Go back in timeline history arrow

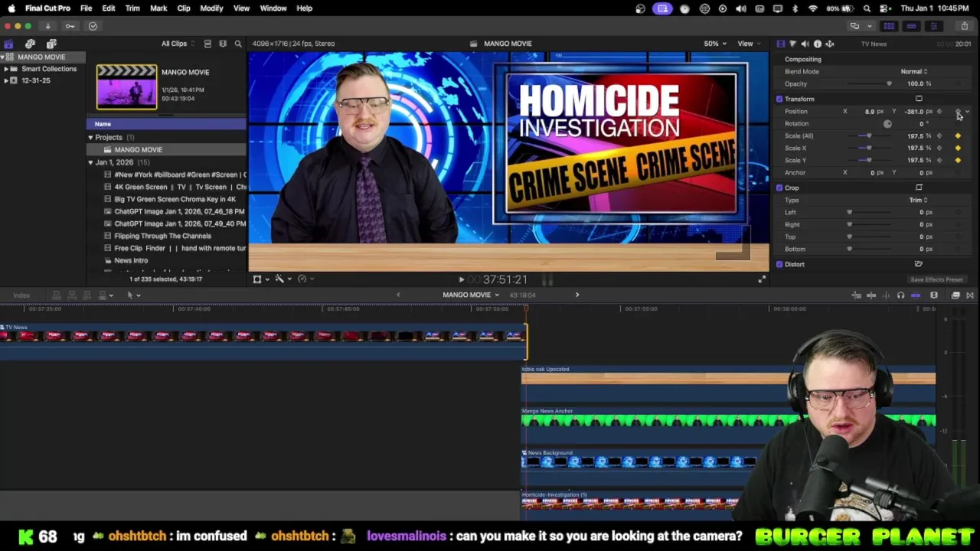click(x=398, y=295)
